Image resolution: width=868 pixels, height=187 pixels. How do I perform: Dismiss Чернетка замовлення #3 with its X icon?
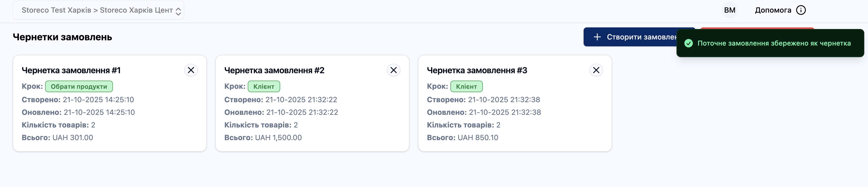597,70
